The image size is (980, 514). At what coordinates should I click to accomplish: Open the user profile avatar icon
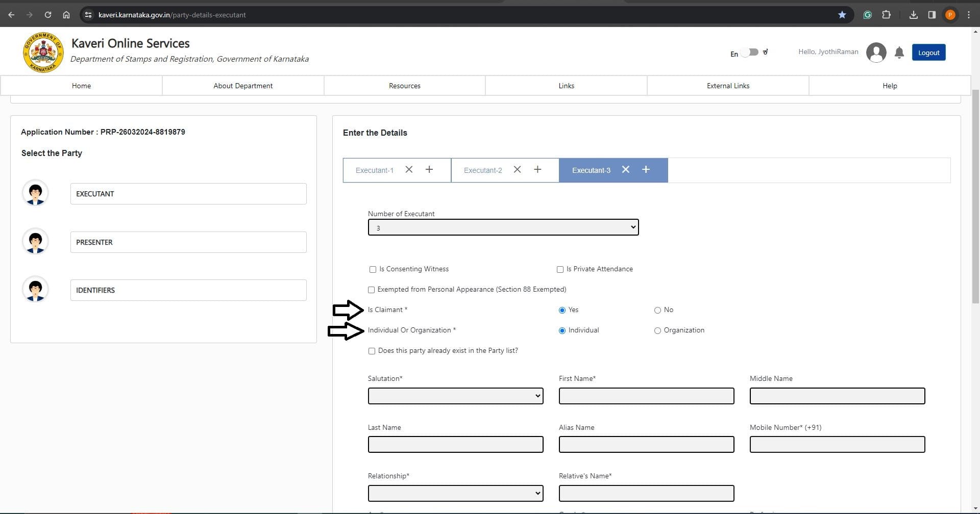pos(876,53)
